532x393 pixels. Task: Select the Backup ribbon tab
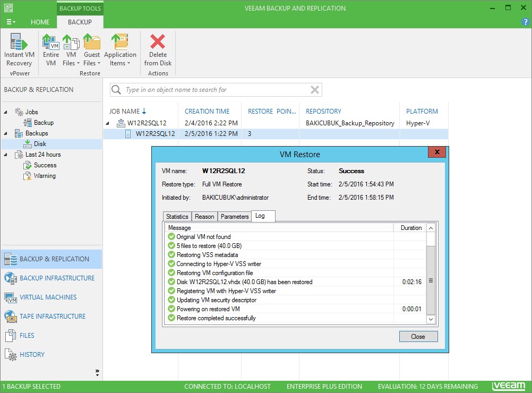[x=80, y=22]
